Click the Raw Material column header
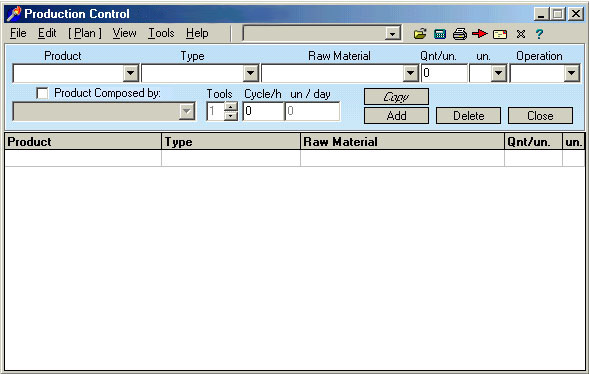Image resolution: width=589 pixels, height=374 pixels. (402, 142)
